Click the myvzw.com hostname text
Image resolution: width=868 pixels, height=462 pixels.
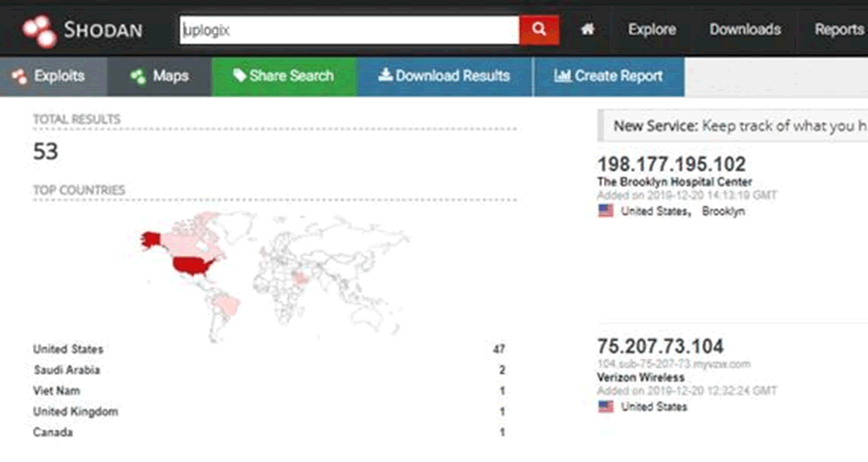(x=674, y=364)
